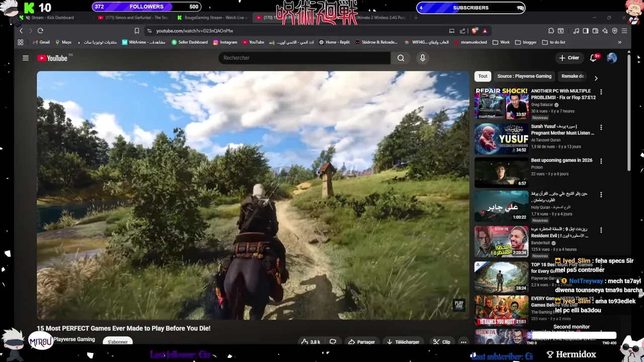Dislike the video with thumbs down
This screenshot has width=644, height=362.
[x=333, y=342]
